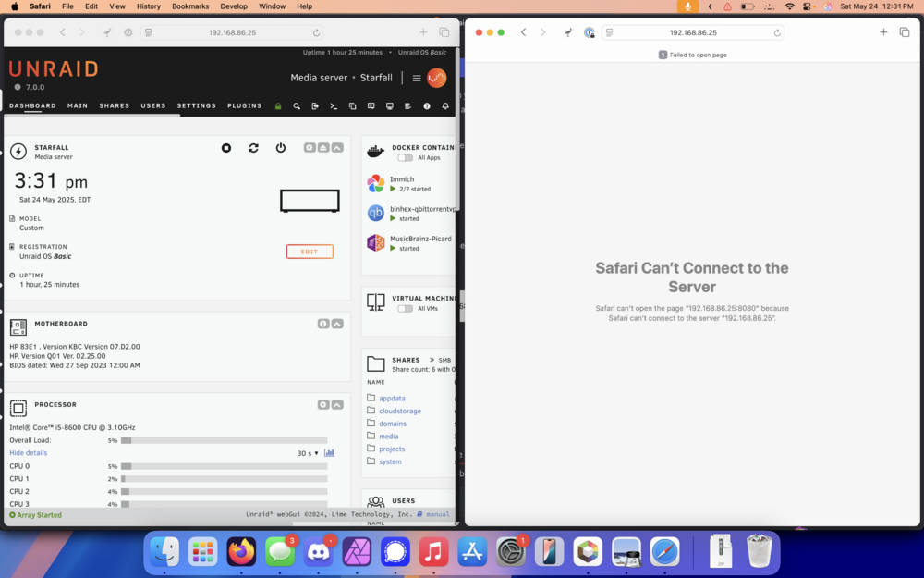Click the Unraid feedback speech bubble icon
Screen dimensions: 924x578
pos(371,106)
